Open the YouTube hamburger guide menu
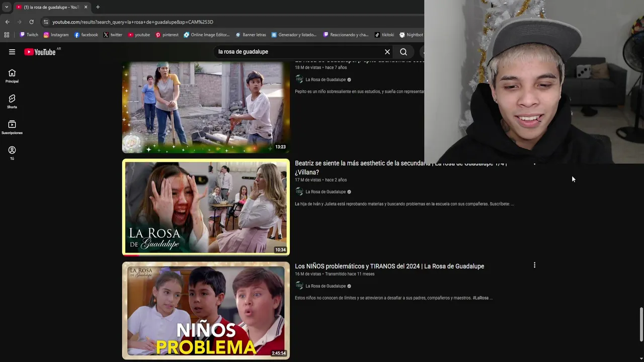Screen dimensions: 644x362 (12, 52)
